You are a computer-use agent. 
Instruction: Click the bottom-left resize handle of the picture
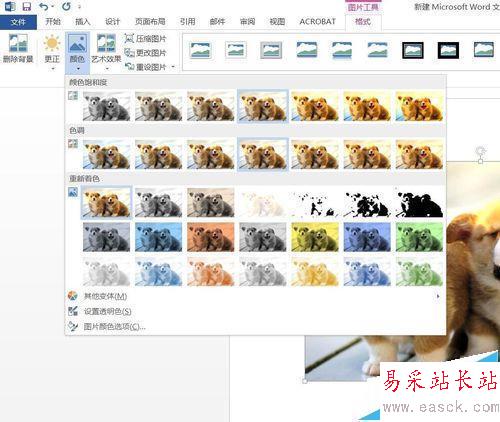[305, 380]
